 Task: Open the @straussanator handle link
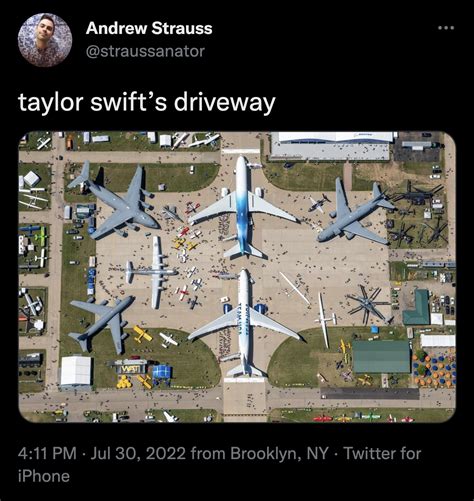point(145,51)
